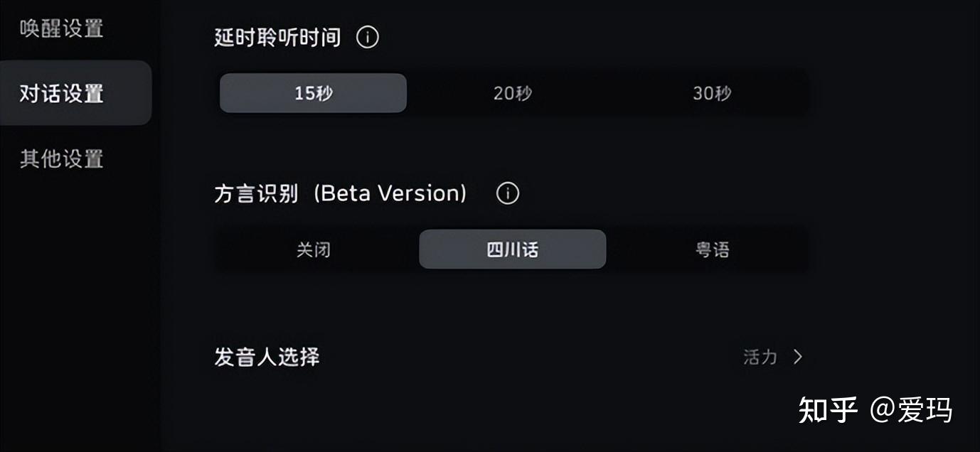980x452 pixels.
Task: Disable dialect recognition by selecting 关闭
Action: (313, 249)
